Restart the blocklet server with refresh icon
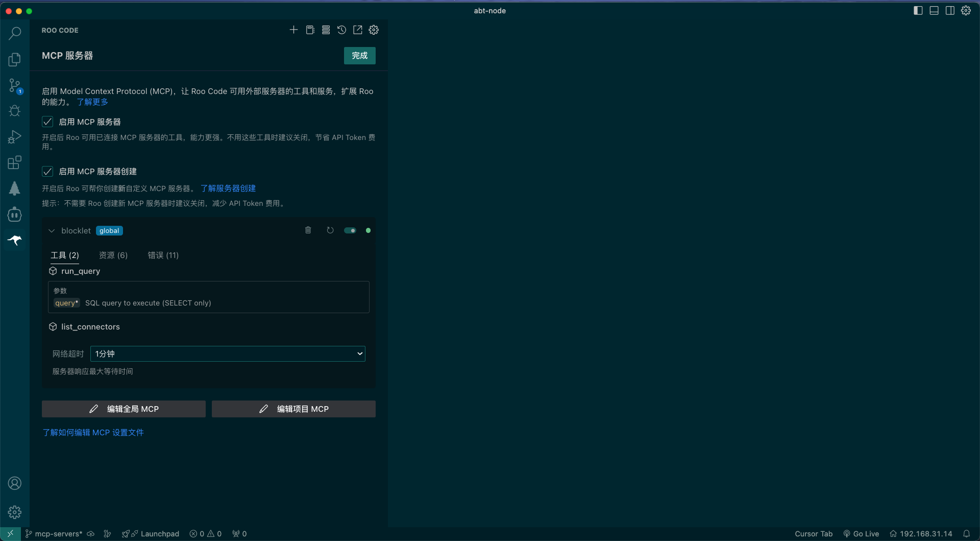This screenshot has height=541, width=980. click(330, 230)
